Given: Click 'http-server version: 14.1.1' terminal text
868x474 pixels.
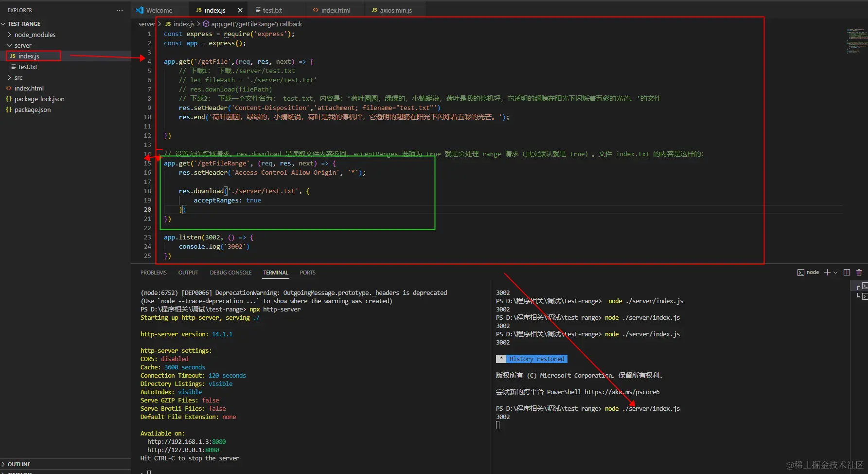Looking at the screenshot, I should [x=186, y=334].
